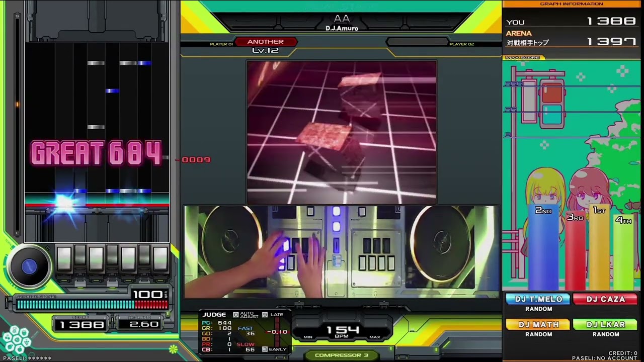Viewport: 644px width, 362px height.
Task: Click the red 3RD place score bar
Action: [576, 251]
